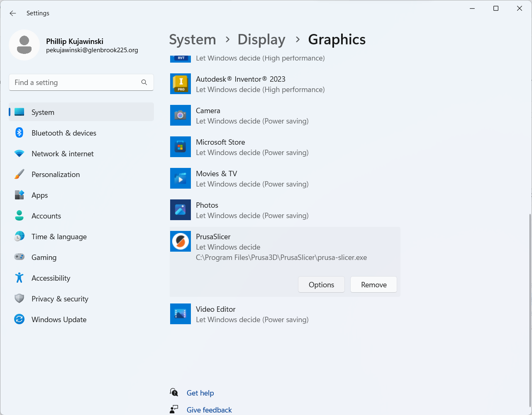Select the Movies & TV entry name
Screen dimensions: 532x415
click(x=217, y=174)
